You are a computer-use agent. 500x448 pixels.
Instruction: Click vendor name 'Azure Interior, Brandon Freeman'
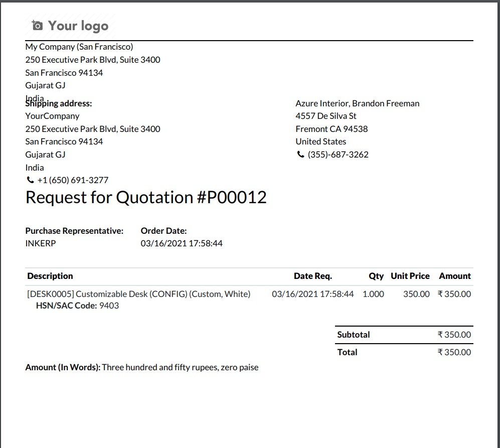point(358,103)
